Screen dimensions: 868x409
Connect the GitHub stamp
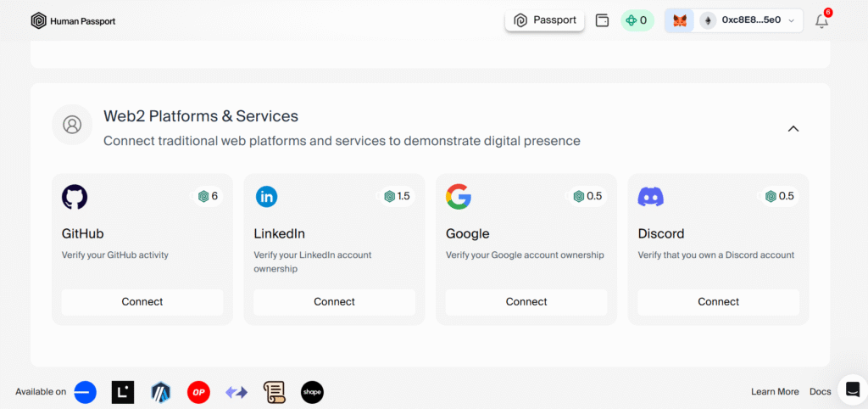142,302
